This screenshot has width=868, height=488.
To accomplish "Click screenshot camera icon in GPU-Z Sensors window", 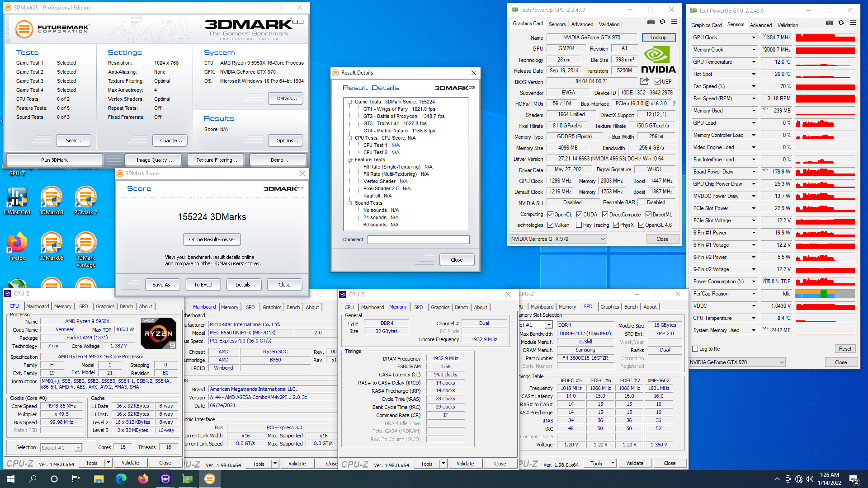I will tap(829, 23).
